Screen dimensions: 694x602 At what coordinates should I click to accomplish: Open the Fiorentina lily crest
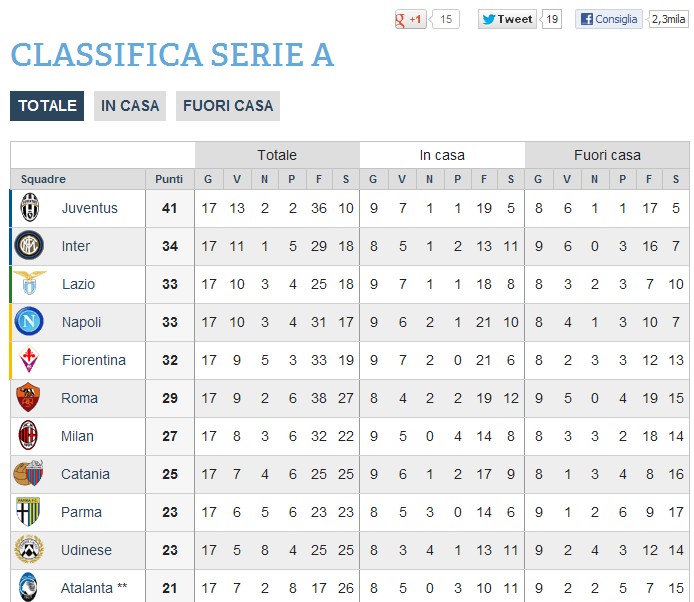click(x=29, y=359)
